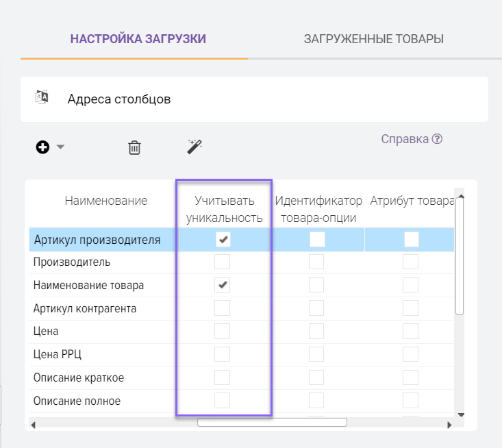
Task: Click the horizontal scrollbar right arrow
Action: (x=449, y=424)
